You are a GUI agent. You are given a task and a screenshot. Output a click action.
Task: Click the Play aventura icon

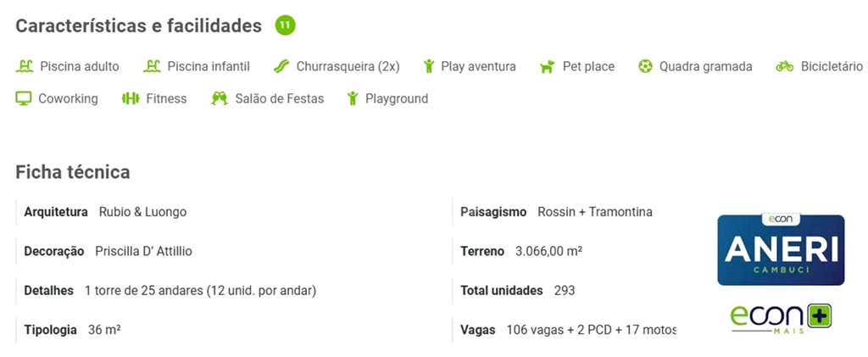point(429,66)
